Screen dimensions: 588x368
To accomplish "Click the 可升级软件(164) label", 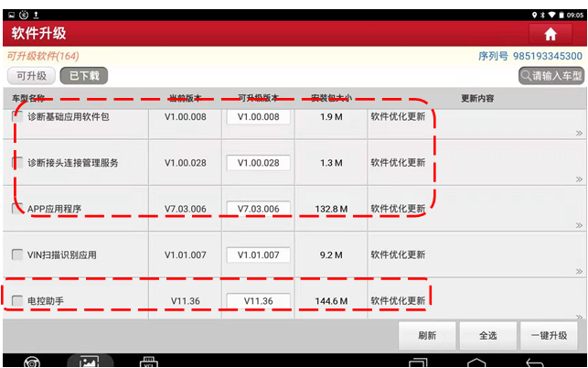I will (x=43, y=57).
